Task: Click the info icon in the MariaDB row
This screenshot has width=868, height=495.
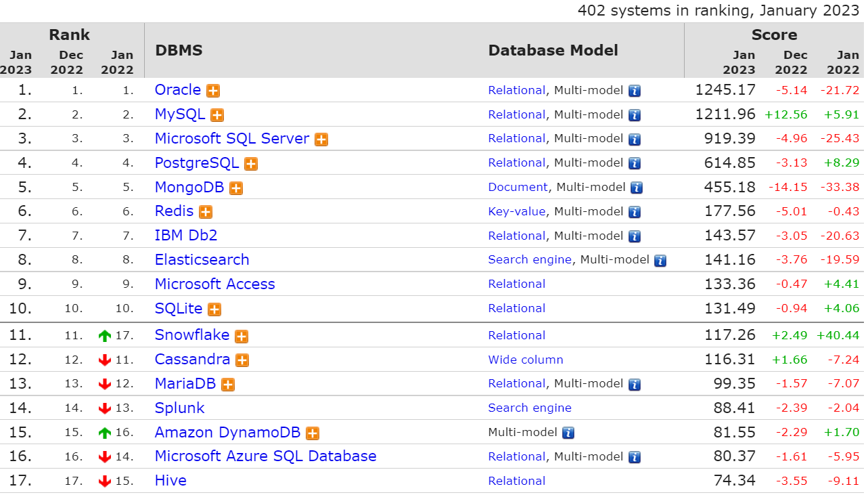Action: (635, 385)
